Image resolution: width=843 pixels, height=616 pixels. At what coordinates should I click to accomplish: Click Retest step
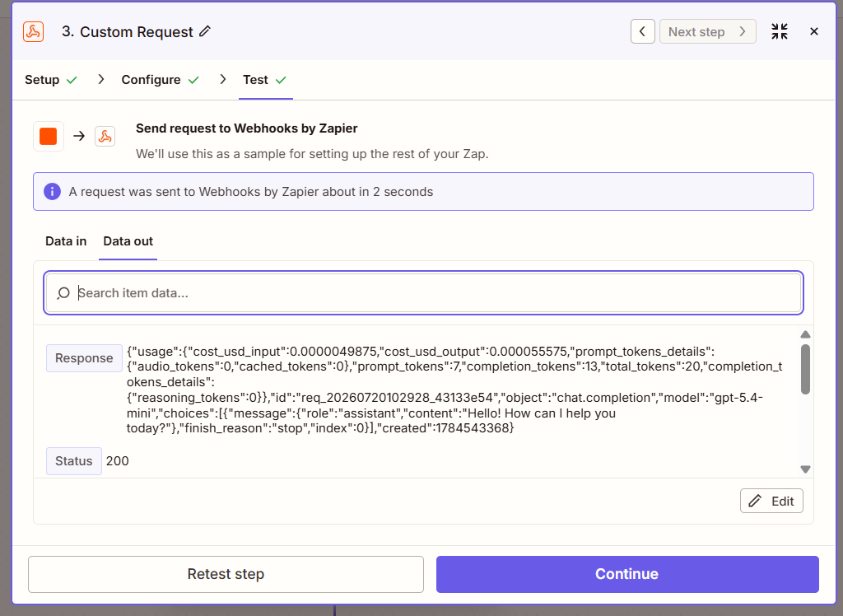click(226, 574)
